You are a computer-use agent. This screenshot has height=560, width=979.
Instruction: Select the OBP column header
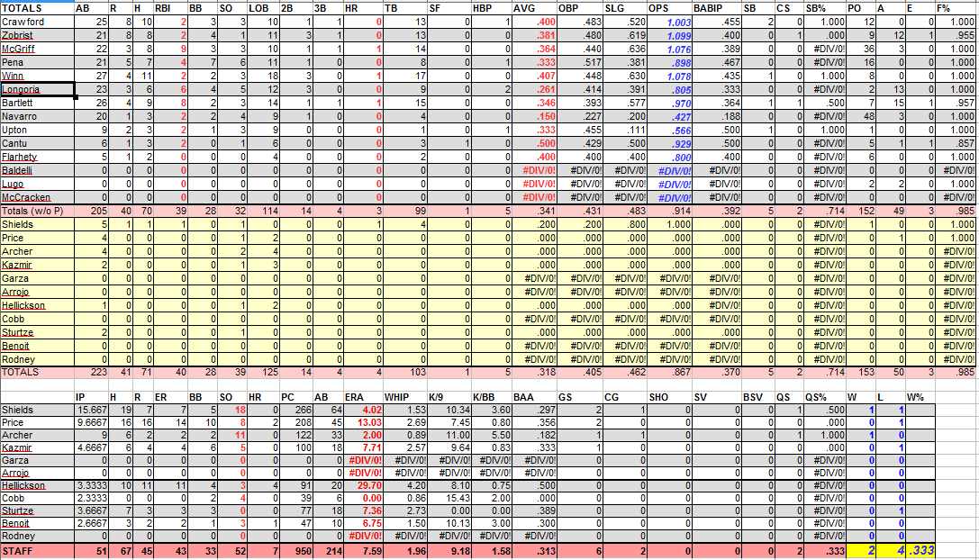coord(580,8)
